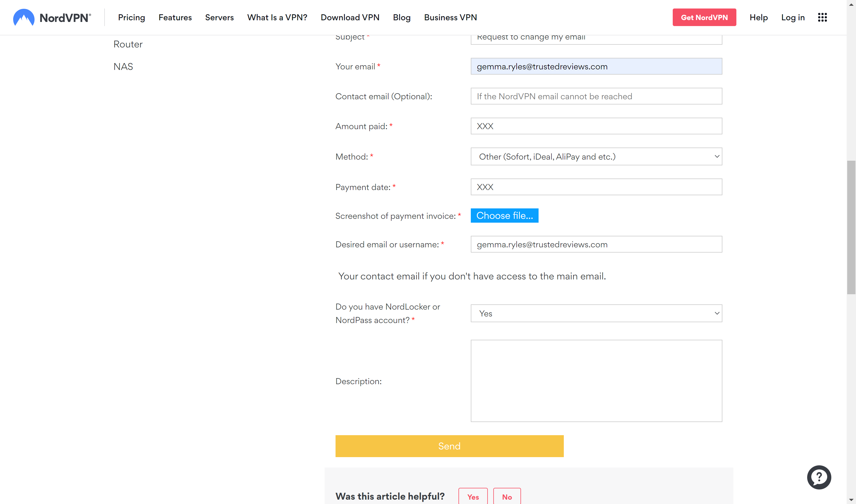The image size is (856, 504).
Task: Click the 'Screenshot of payment invoice:' label
Action: 395,216
